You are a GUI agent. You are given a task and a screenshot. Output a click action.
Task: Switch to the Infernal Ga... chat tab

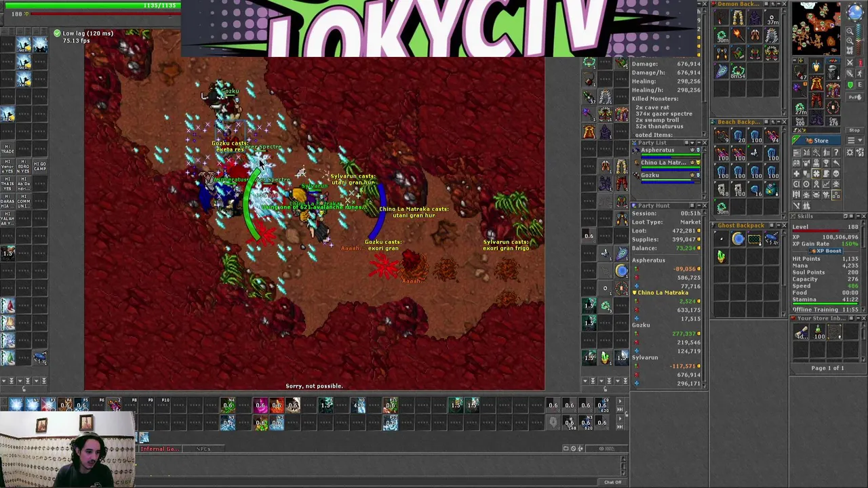click(161, 449)
